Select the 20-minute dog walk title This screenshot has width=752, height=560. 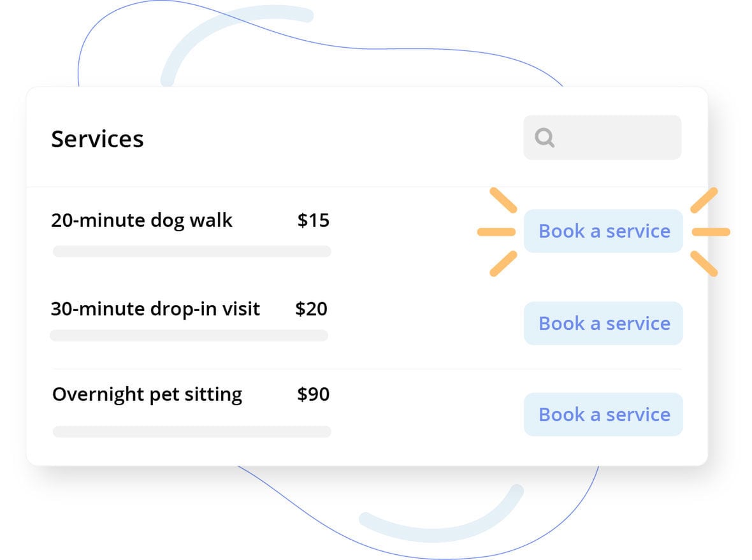pyautogui.click(x=141, y=220)
